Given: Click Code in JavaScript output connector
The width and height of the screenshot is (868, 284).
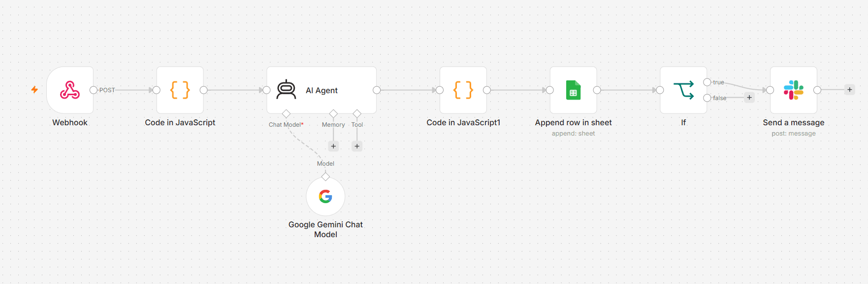Looking at the screenshot, I should click(203, 90).
